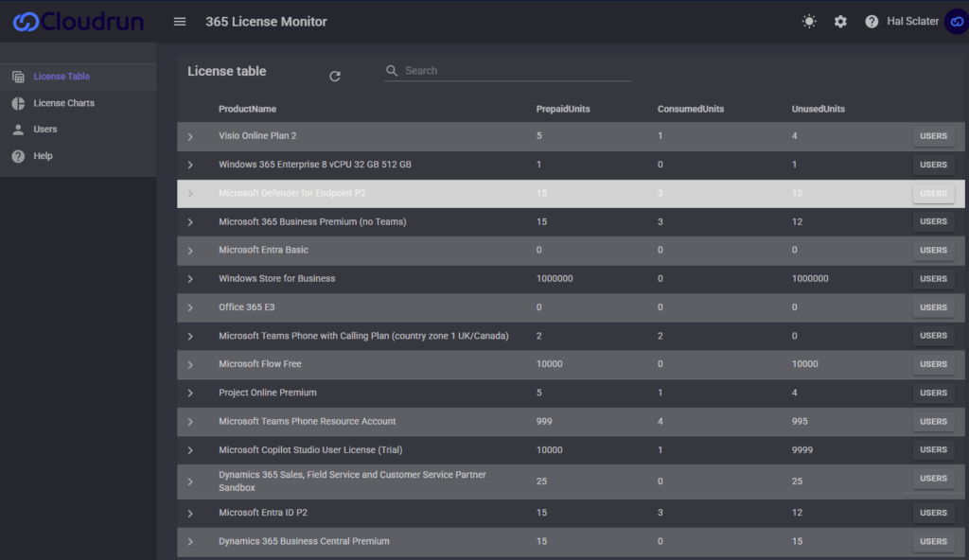
Task: Go to Users in sidebar menu
Action: pos(45,130)
